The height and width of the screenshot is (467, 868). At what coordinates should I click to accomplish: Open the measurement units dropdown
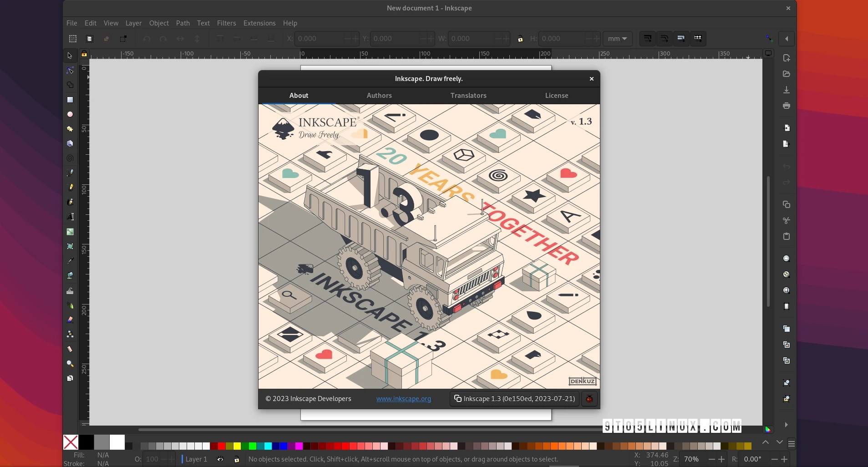[x=618, y=39]
